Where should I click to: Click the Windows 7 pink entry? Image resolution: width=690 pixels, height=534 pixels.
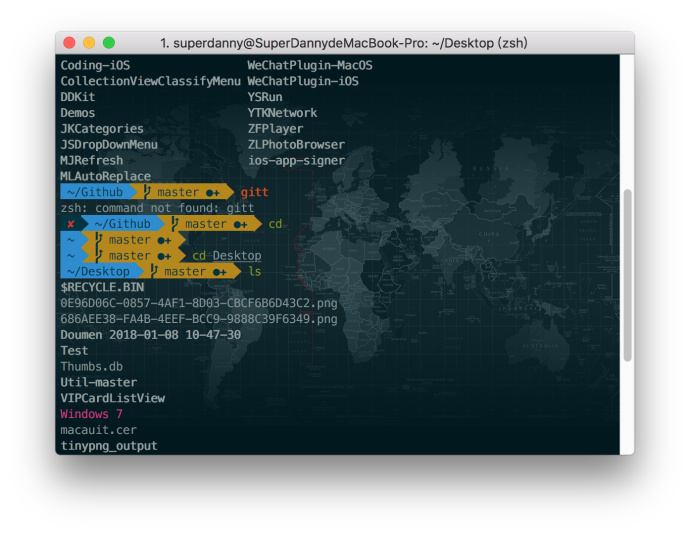tap(92, 414)
